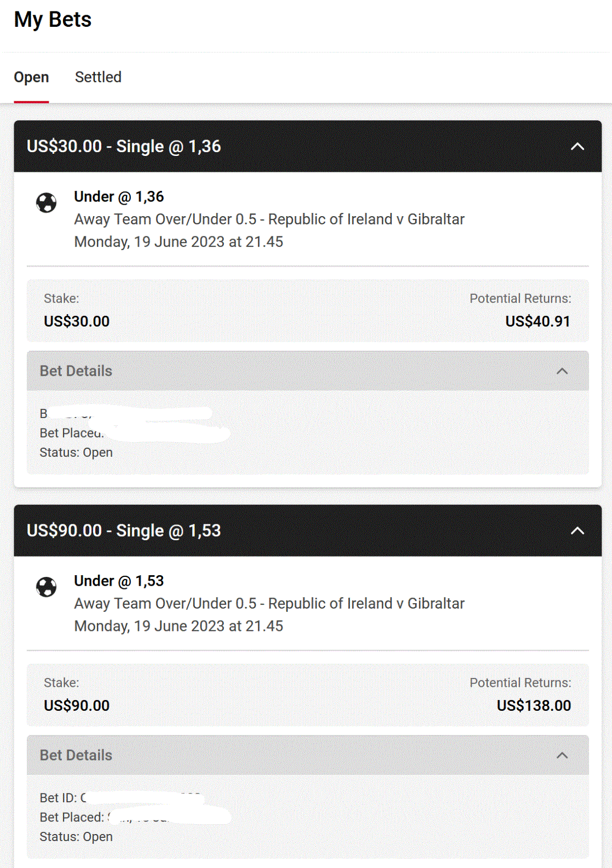Screen dimensions: 612x868
Task: Click the match date of the 1,53 bet
Action: [x=178, y=626]
